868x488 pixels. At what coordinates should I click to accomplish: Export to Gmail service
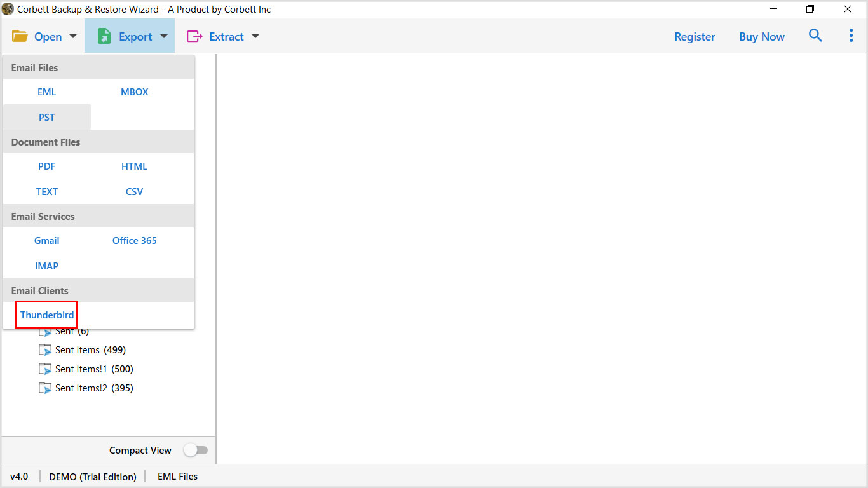[47, 241]
